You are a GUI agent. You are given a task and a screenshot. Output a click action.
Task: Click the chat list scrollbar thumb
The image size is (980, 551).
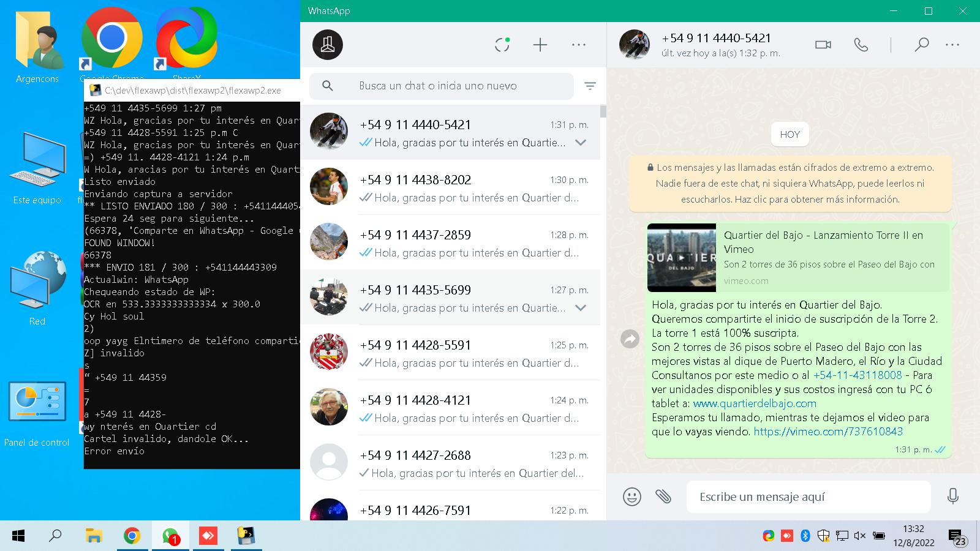tap(603, 111)
